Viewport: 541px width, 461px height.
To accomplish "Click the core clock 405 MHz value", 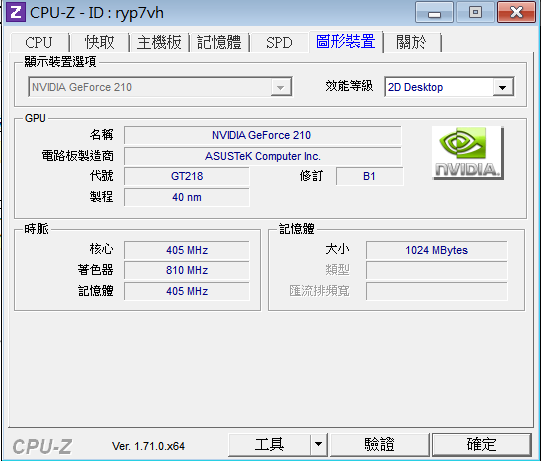I will click(187, 250).
